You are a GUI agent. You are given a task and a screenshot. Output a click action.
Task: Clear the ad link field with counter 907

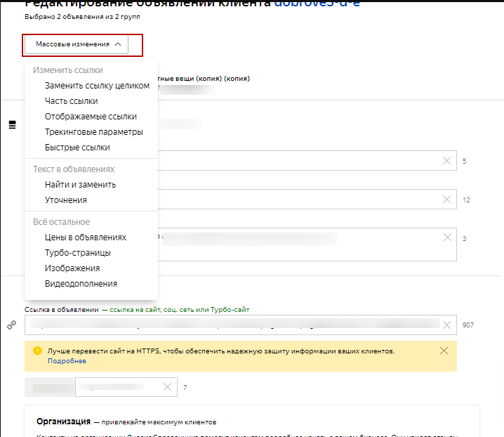tap(447, 325)
